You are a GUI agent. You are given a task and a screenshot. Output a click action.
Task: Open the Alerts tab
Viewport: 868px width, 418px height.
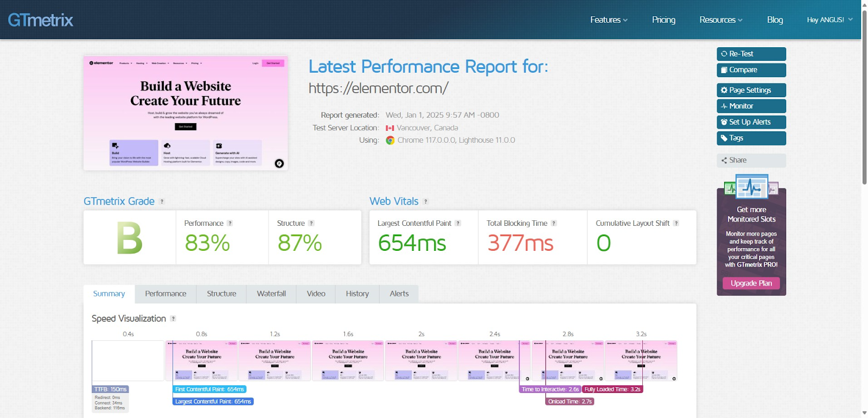[399, 294]
